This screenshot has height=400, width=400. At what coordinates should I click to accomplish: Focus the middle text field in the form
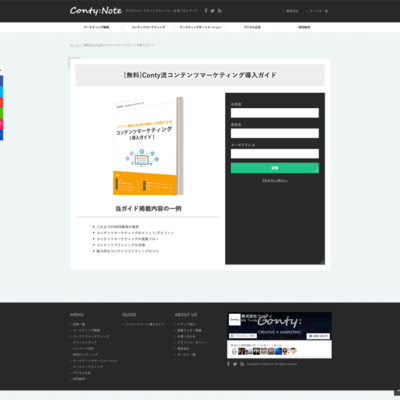pyautogui.click(x=275, y=133)
